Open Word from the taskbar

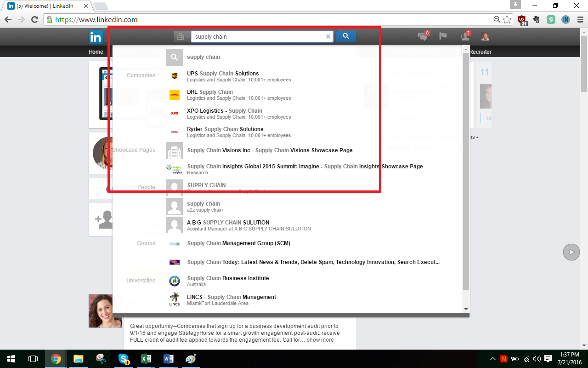(x=168, y=359)
